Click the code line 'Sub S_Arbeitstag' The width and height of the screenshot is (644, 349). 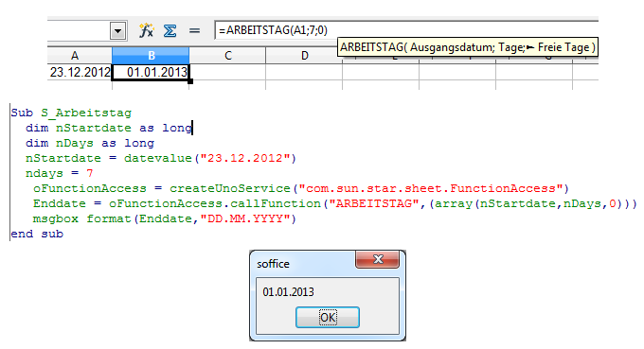(x=71, y=113)
